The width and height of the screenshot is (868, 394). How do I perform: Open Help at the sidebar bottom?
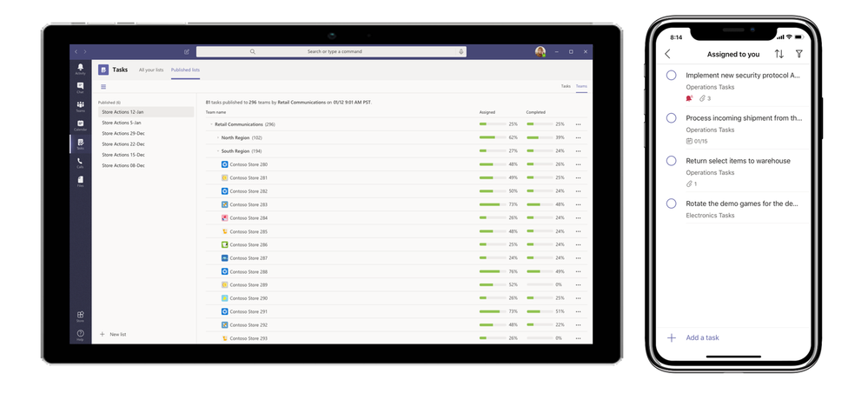80,335
